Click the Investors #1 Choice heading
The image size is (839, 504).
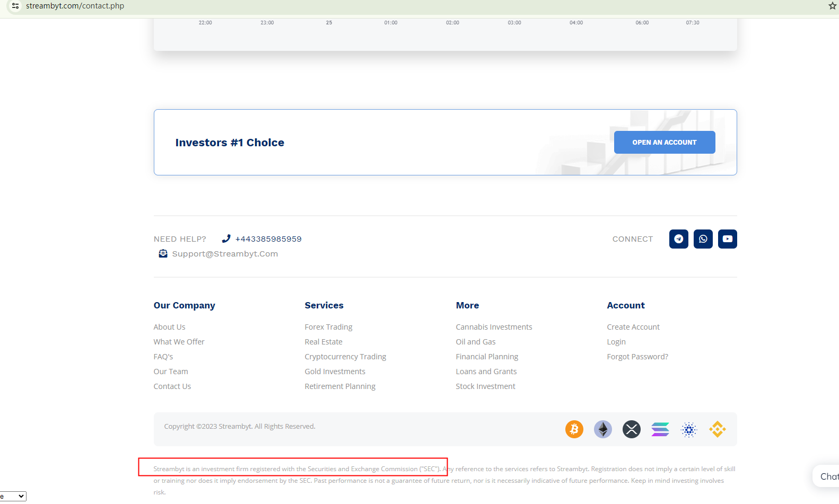230,143
